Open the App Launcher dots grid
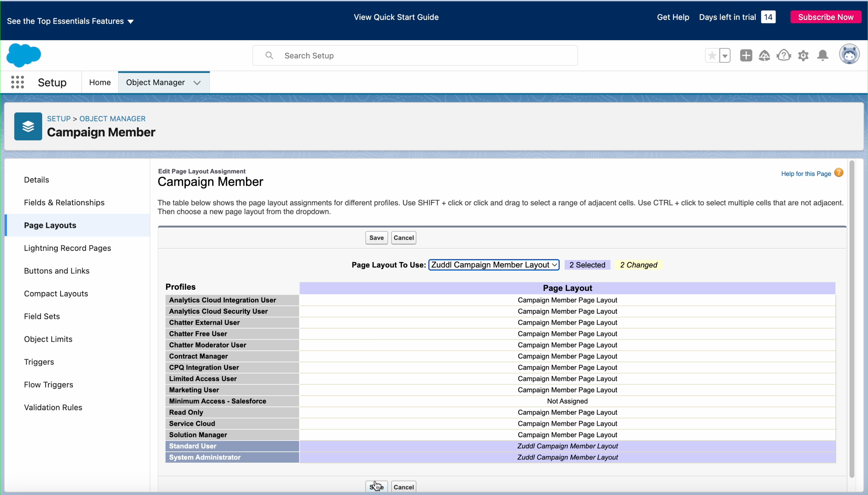This screenshot has width=868, height=495. 17,82
